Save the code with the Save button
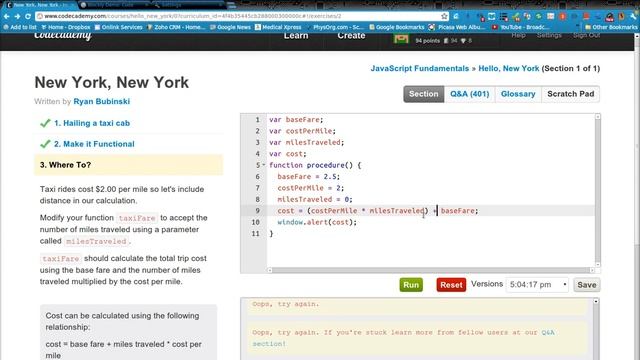The image size is (640, 360). point(587,285)
